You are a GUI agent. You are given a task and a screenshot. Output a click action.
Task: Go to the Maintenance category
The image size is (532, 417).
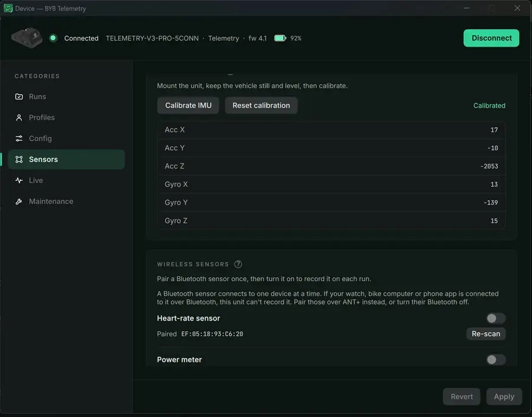(66, 201)
